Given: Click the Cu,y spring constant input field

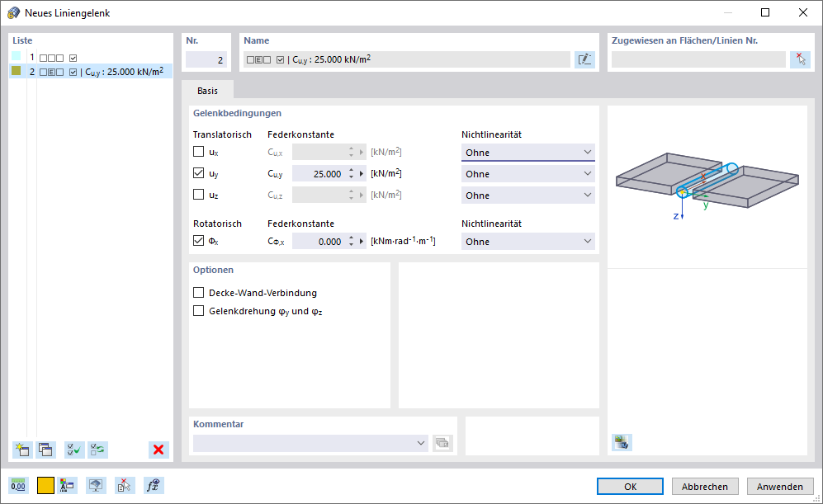Looking at the screenshot, I should (319, 174).
